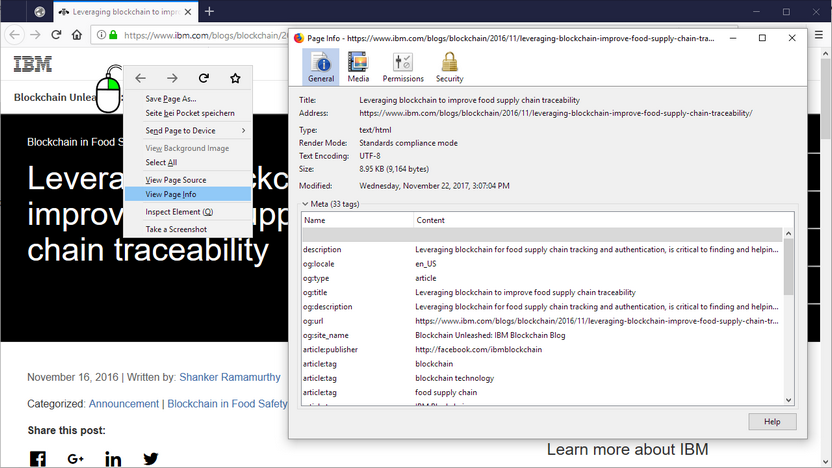
Task: Click the browser address bar URL
Action: [x=206, y=35]
